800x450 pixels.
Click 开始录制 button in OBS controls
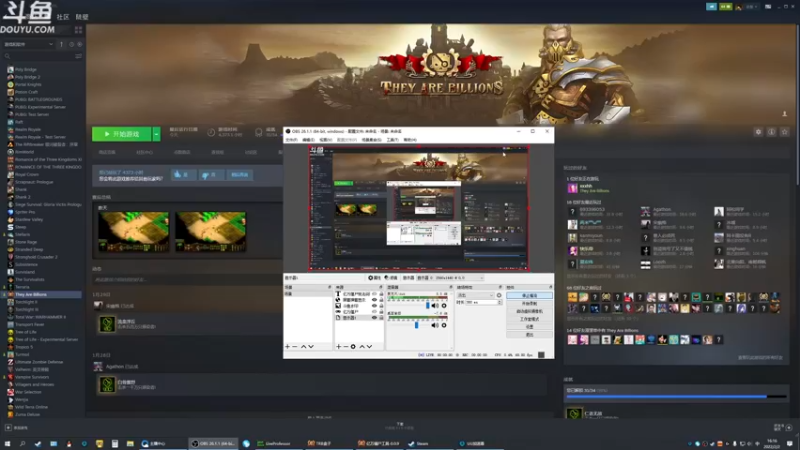[529, 304]
